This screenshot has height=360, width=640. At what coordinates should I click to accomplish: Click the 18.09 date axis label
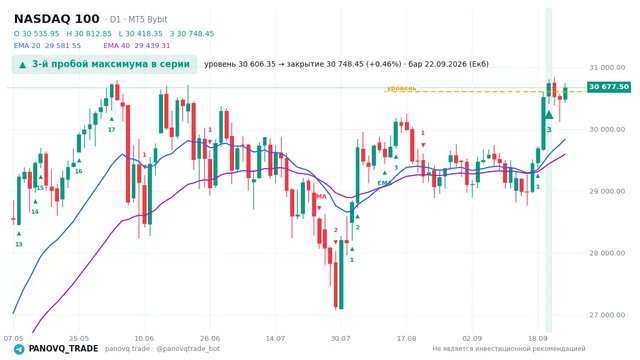coord(538,338)
